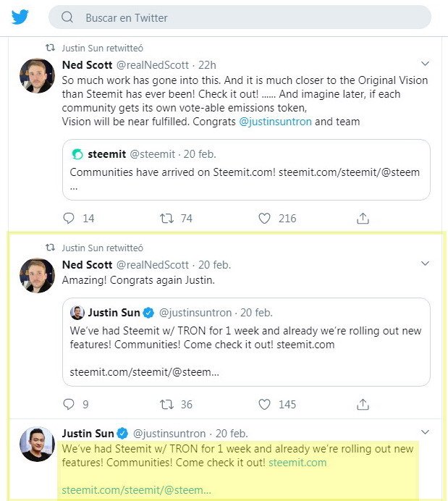Share Ned Scott's first tweet
Image resolution: width=448 pixels, height=501 pixels.
(363, 218)
